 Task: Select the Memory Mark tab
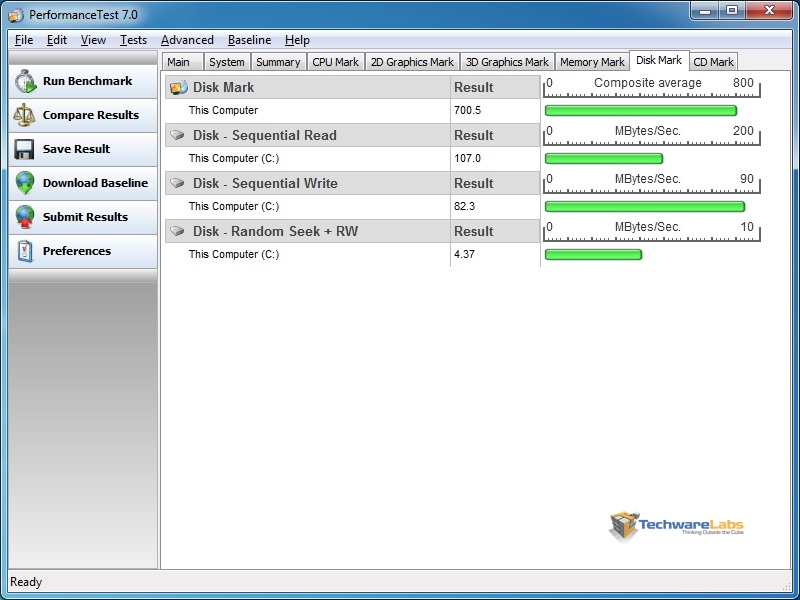coord(592,62)
